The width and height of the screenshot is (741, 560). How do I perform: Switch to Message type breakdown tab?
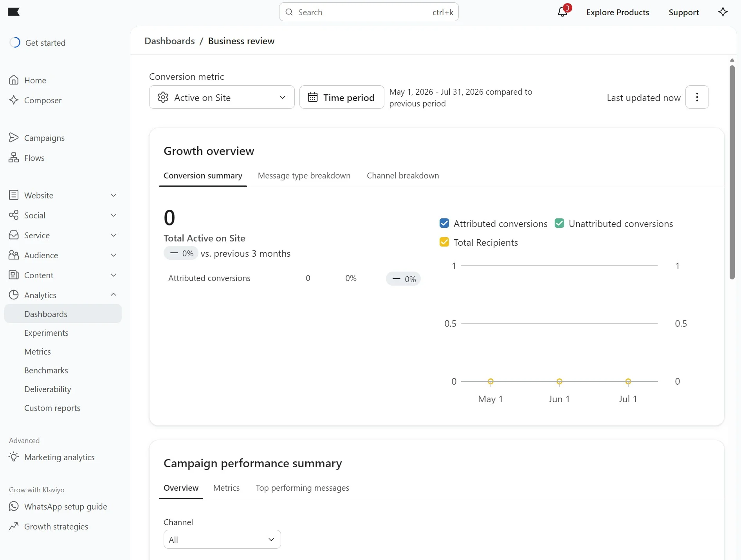[304, 176]
